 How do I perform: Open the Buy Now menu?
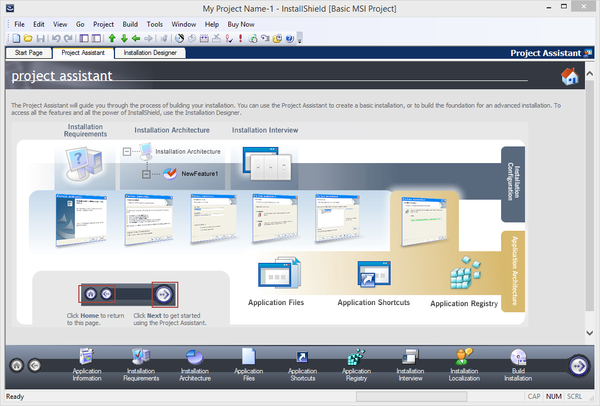pyautogui.click(x=241, y=24)
